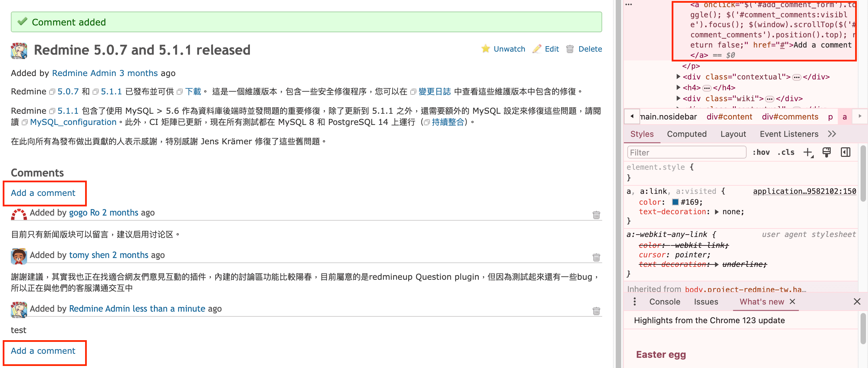Open the #169 color swatch picker
This screenshot has width=868, height=368.
(675, 202)
